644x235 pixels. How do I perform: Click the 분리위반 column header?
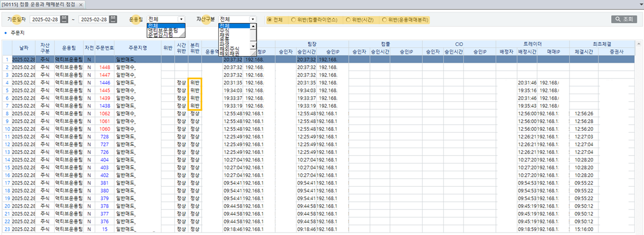195,48
